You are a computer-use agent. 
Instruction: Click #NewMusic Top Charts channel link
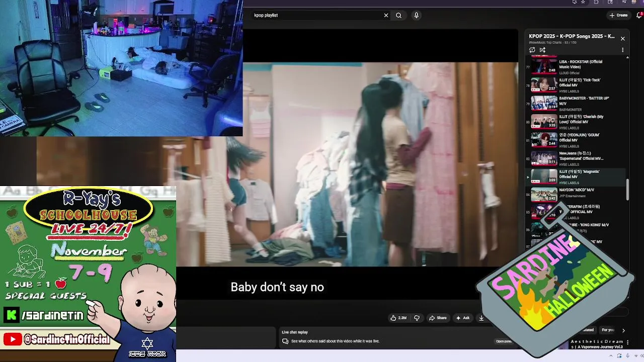545,43
